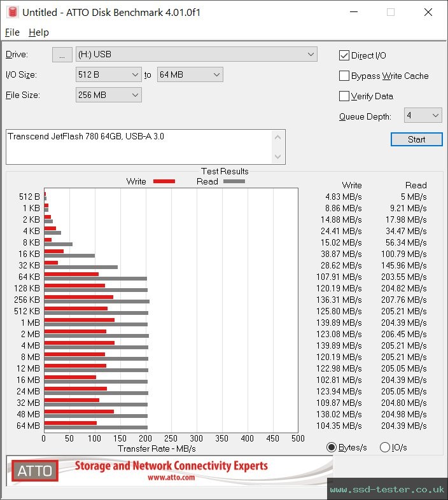Click the 'Storage and Network Connectivity Experts' banner text
Image resolution: width=448 pixels, height=500 pixels.
(171, 466)
